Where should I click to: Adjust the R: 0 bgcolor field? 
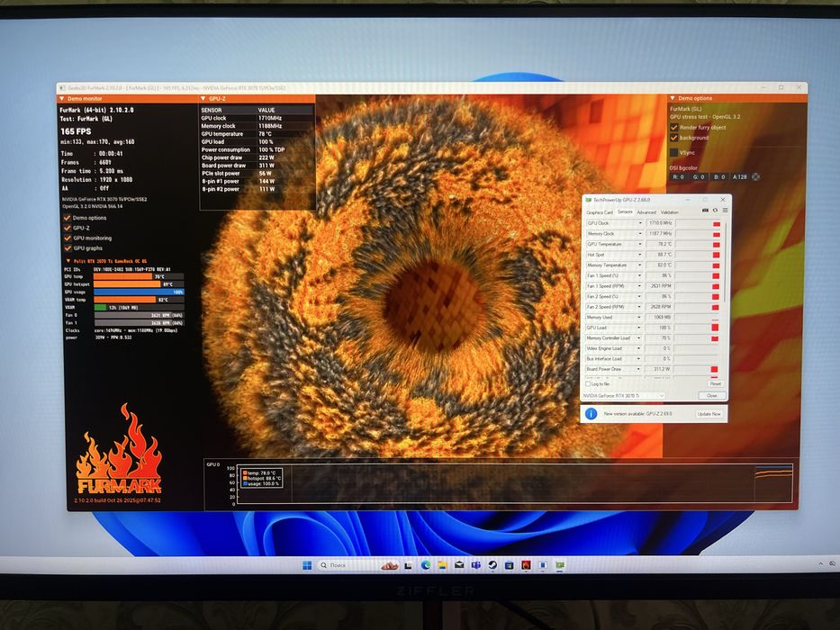[678, 176]
